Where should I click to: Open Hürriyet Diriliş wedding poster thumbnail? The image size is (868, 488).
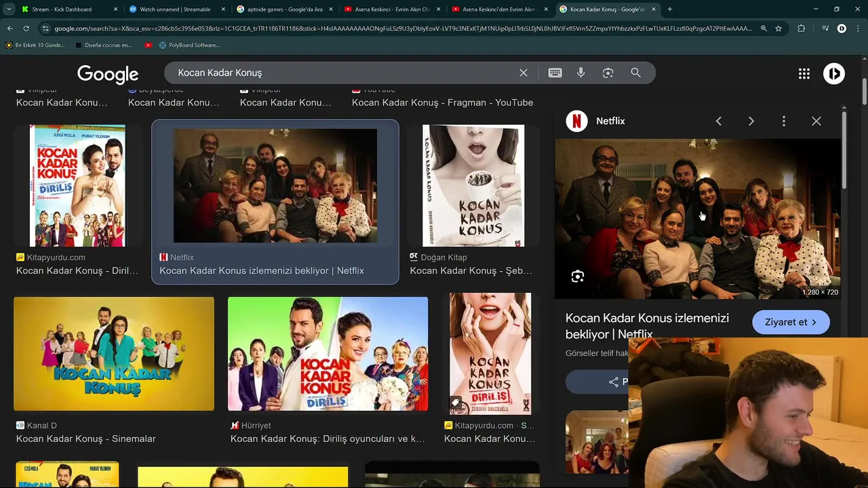[328, 354]
